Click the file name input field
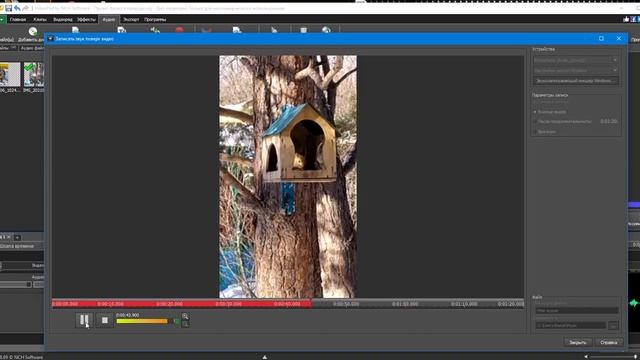Image resolution: width=640 pixels, height=360 pixels. 577,311
